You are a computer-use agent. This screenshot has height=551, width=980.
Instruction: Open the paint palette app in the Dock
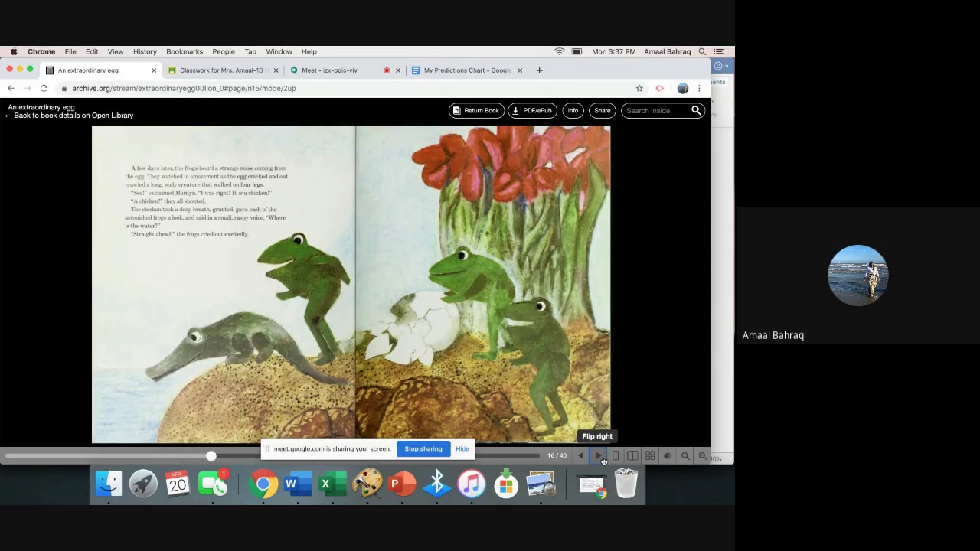[x=367, y=484]
